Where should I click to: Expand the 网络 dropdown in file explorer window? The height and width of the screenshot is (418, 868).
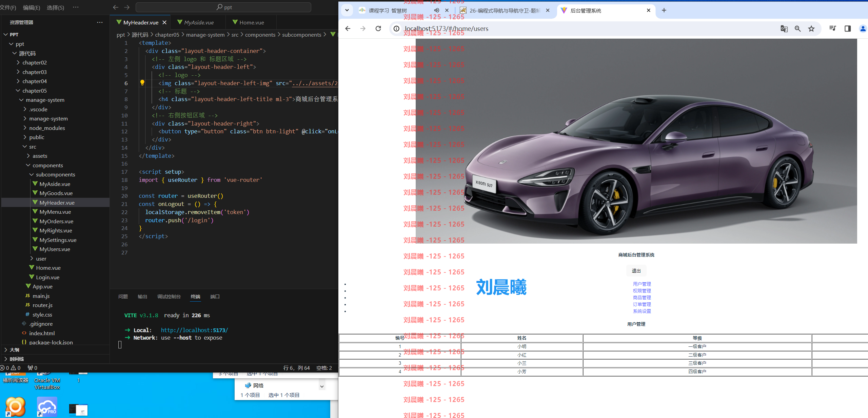(322, 386)
